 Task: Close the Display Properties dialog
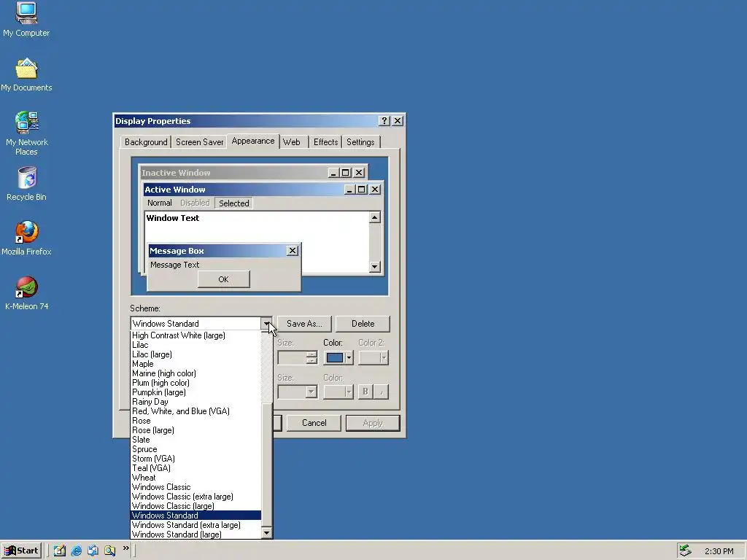coord(398,121)
